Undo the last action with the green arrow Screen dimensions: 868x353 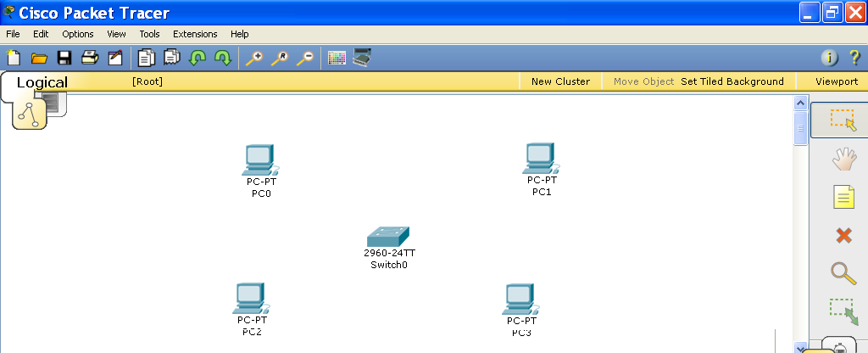[198, 57]
